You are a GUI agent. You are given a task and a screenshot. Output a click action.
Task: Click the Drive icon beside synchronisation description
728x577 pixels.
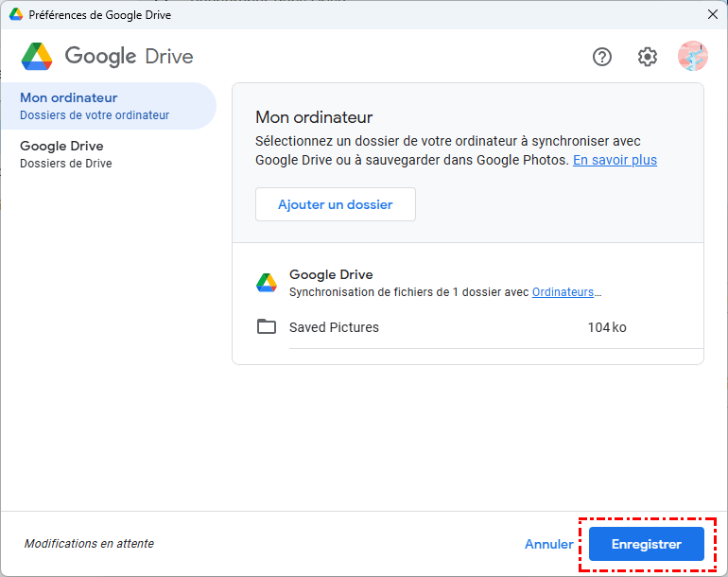[267, 283]
